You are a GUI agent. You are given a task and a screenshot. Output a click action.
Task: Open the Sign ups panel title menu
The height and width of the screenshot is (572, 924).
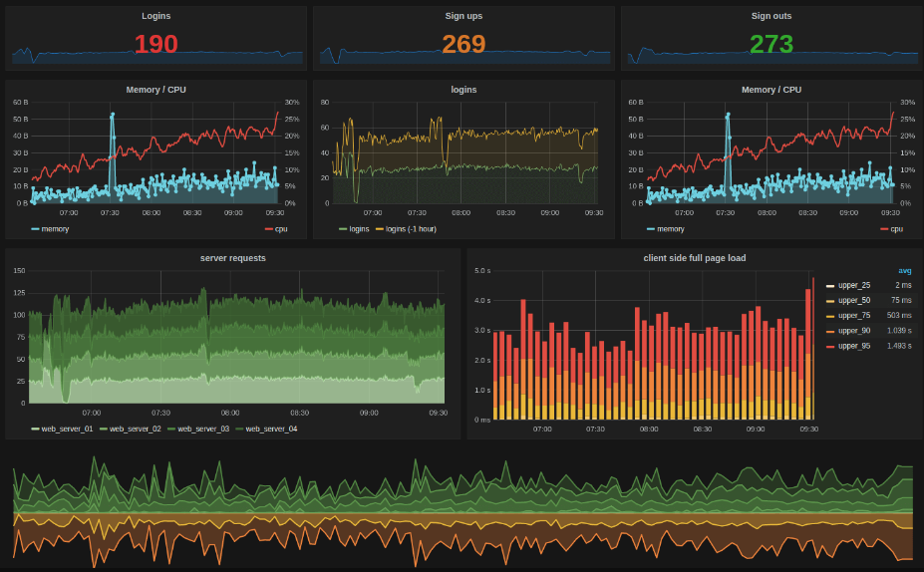pos(463,16)
